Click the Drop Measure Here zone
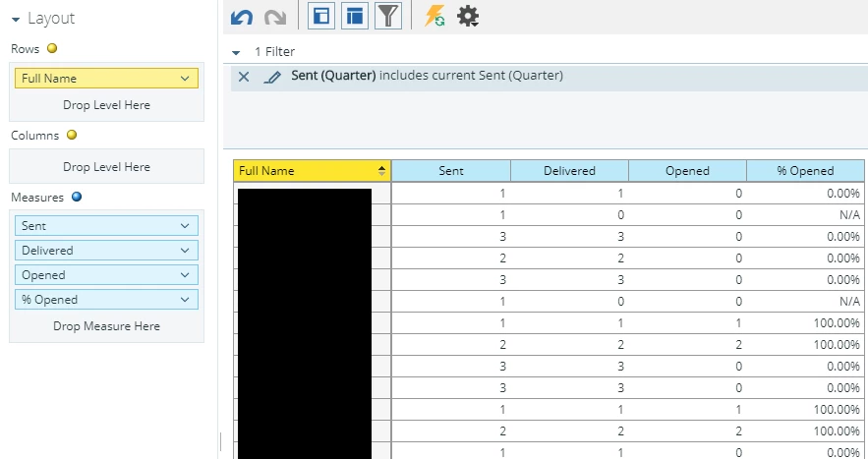Viewport: 868px width, 459px height. 106,326
